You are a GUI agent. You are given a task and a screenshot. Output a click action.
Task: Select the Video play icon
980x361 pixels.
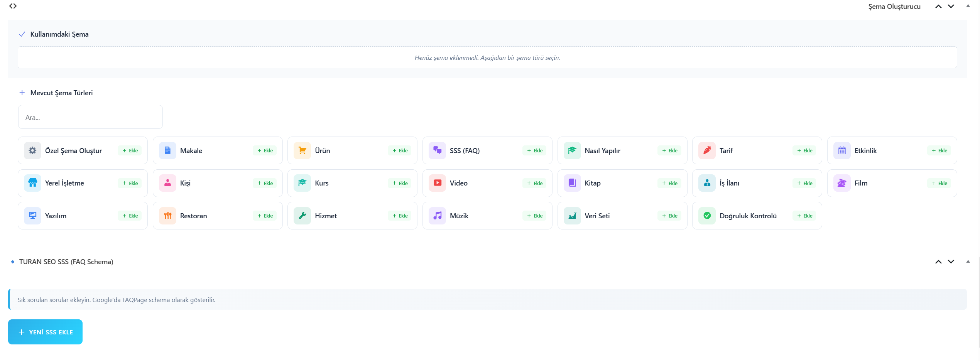click(x=437, y=183)
